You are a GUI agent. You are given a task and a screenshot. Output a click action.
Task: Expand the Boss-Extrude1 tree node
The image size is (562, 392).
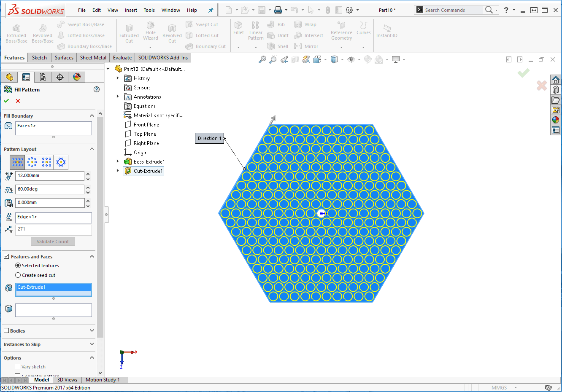click(x=118, y=161)
